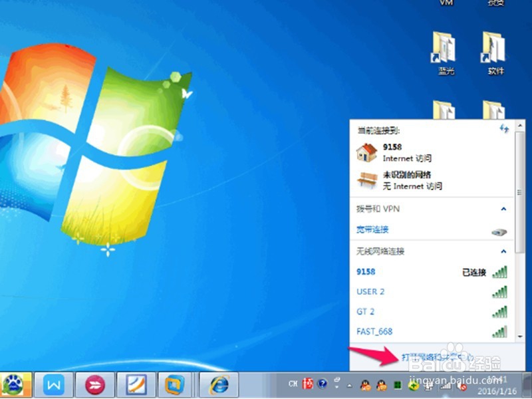Click the CH language indicator

point(293,384)
